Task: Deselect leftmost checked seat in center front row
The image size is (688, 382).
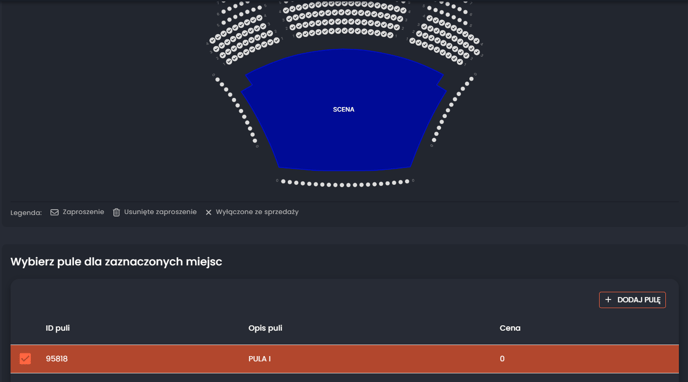Action: [299, 35]
